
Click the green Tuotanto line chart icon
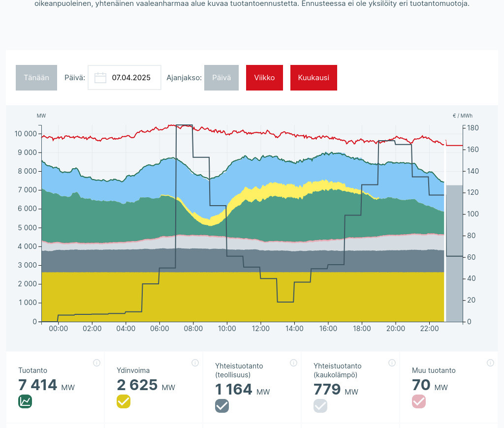(25, 401)
